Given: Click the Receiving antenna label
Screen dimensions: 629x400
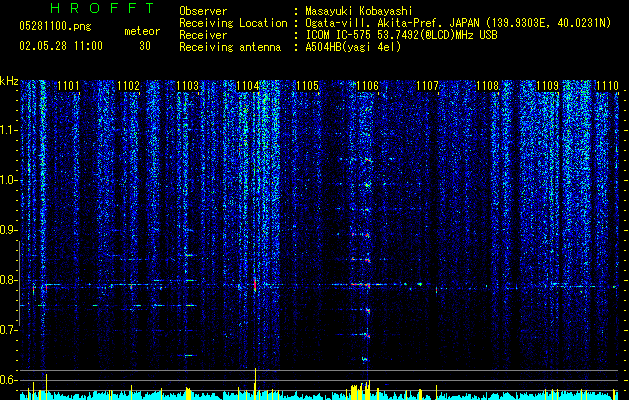Looking at the screenshot, I should [x=230, y=47].
